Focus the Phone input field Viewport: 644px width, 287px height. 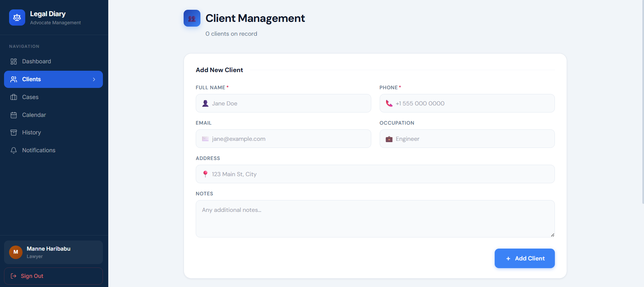pos(467,103)
